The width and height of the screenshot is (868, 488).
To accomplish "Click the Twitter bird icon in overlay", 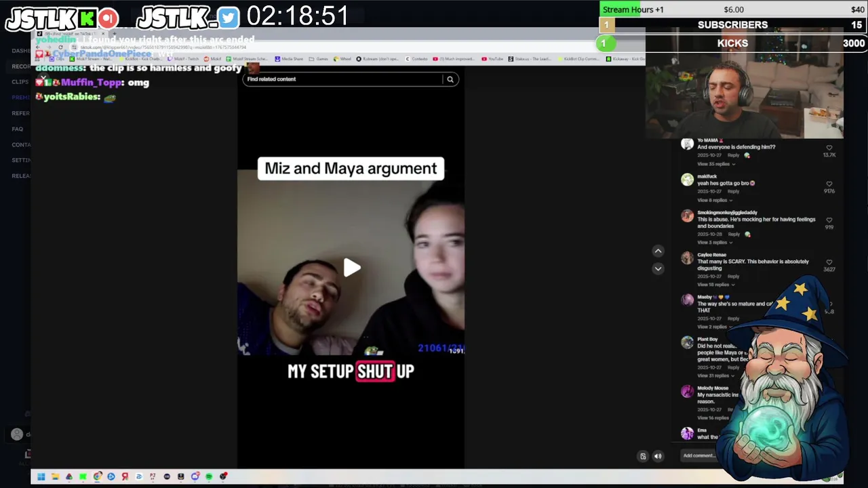I will coord(229,18).
